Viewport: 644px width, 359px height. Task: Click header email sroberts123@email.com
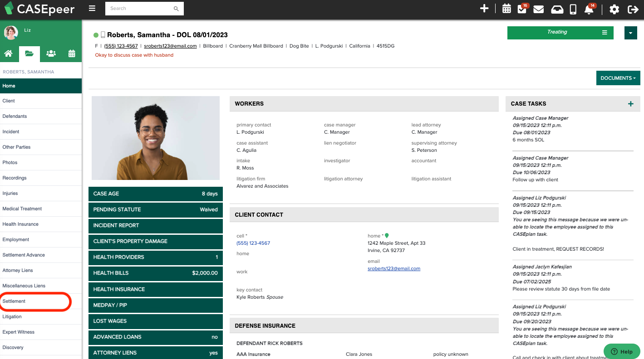coord(170,46)
